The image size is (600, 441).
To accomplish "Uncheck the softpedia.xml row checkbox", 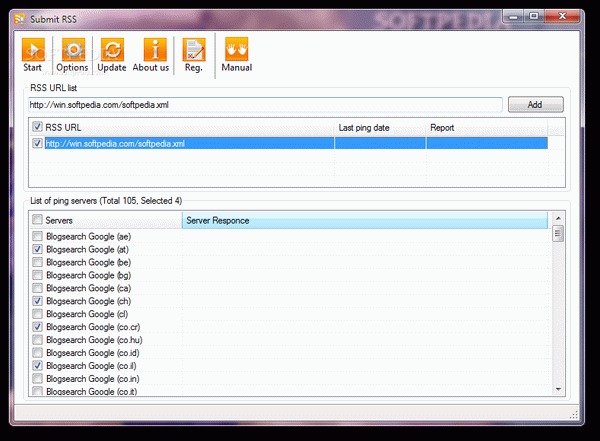I will 37,143.
